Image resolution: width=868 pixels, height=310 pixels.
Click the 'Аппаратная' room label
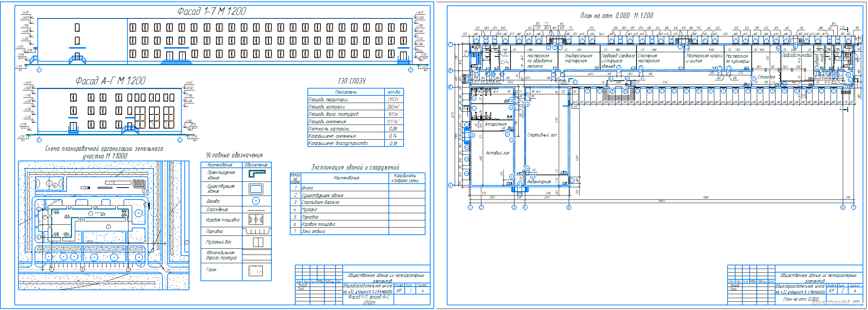[x=495, y=124]
